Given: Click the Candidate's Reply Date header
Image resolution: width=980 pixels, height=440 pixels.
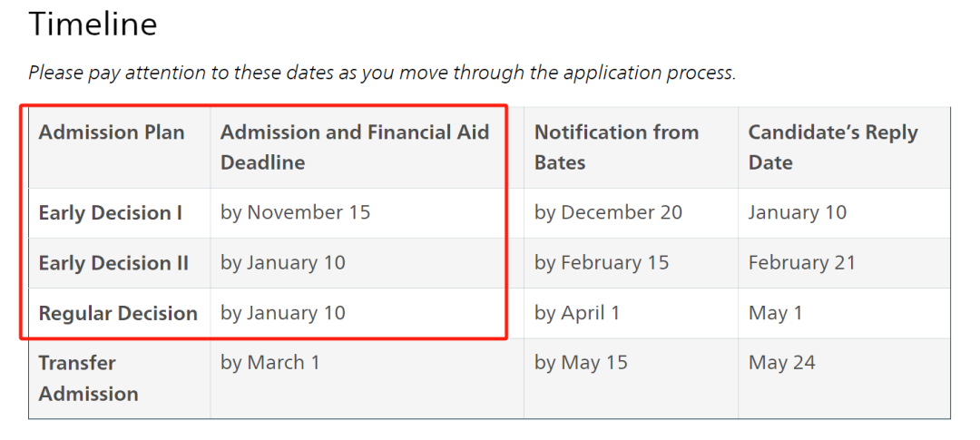Looking at the screenshot, I should click(833, 148).
